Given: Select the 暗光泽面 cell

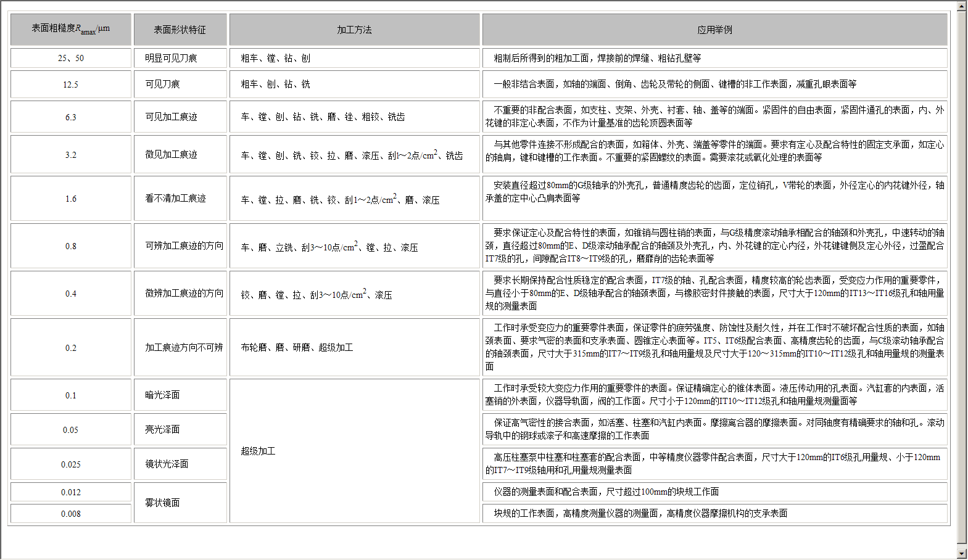Looking at the screenshot, I should (180, 395).
